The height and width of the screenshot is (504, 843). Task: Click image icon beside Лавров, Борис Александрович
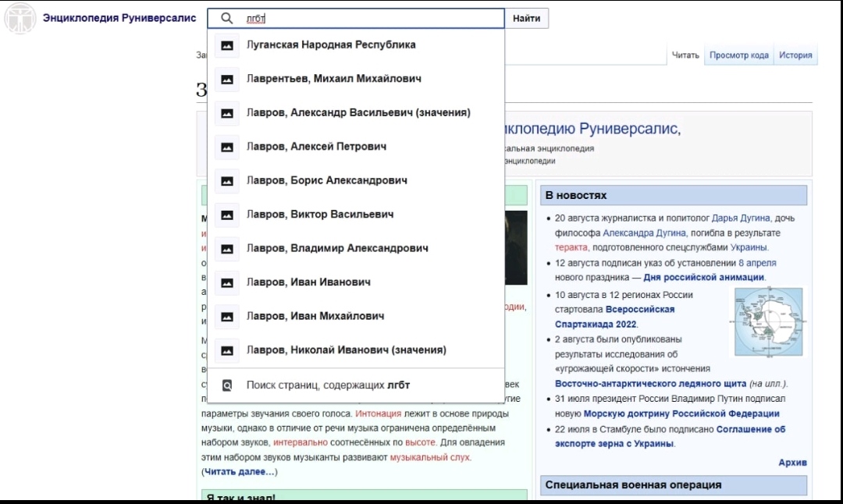227,180
